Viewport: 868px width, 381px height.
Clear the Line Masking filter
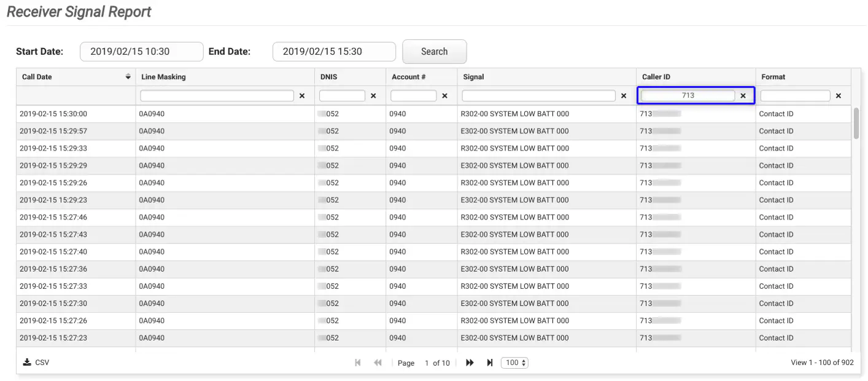tap(302, 96)
